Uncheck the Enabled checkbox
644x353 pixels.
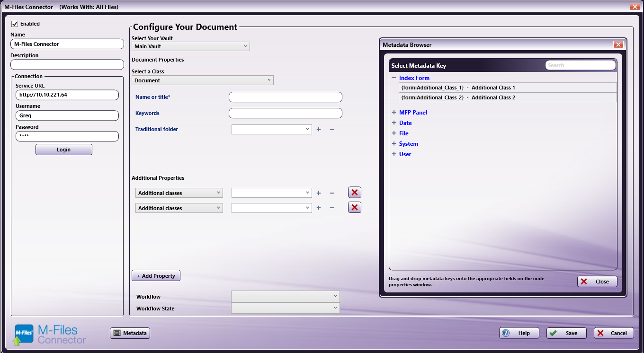click(15, 24)
